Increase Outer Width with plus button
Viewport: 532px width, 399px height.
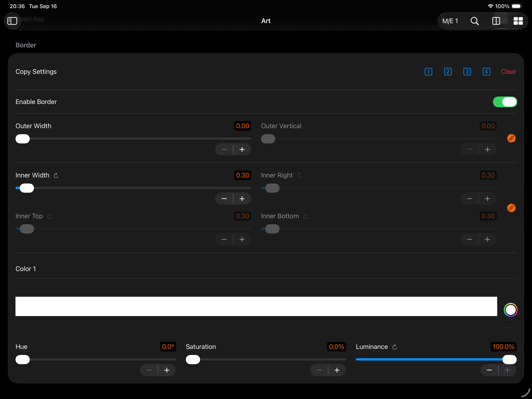point(242,149)
